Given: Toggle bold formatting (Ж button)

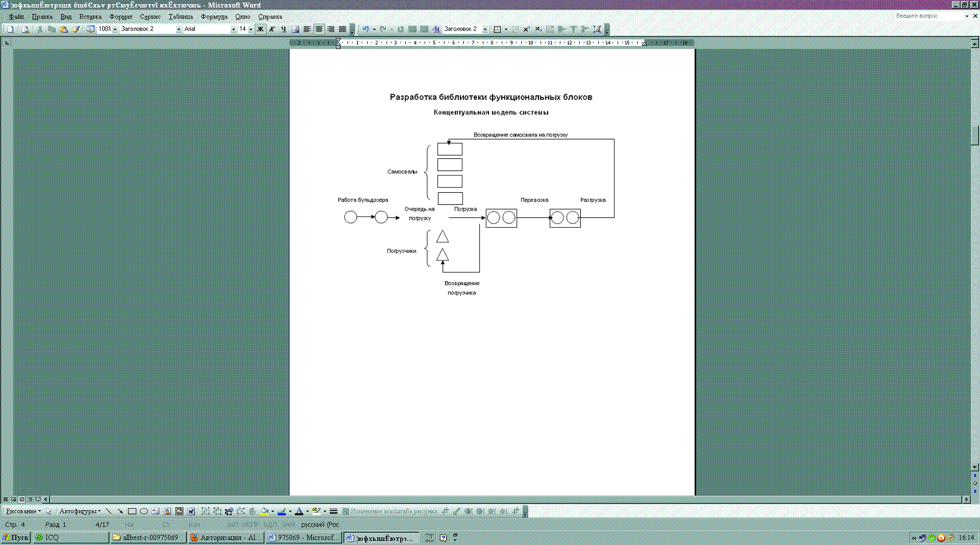Looking at the screenshot, I should [x=260, y=29].
